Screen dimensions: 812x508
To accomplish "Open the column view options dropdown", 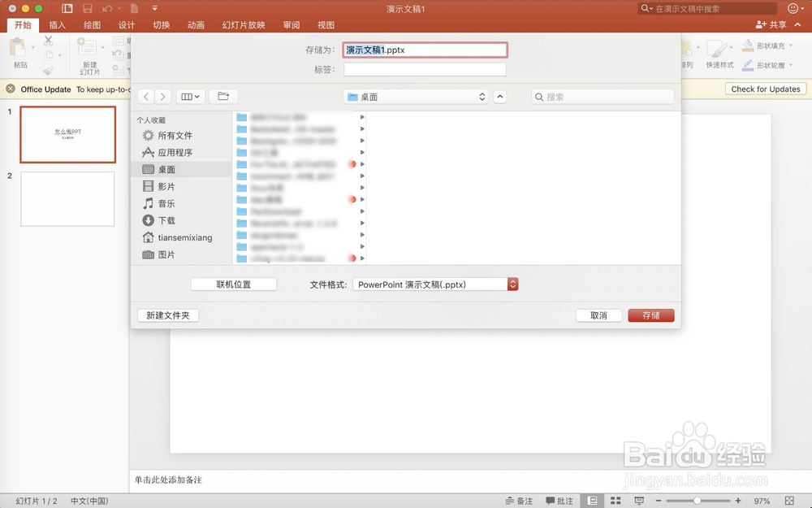I will click(x=190, y=96).
